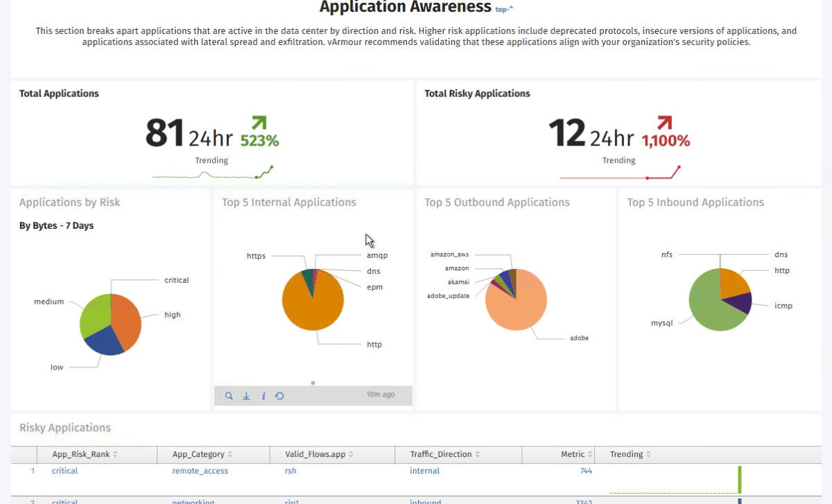The width and height of the screenshot is (832, 504).
Task: Click the akamai label in Outbound chart
Action: (458, 282)
